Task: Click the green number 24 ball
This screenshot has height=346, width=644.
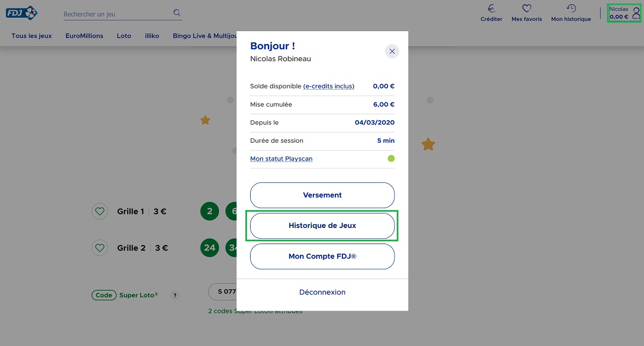Action: 210,248
